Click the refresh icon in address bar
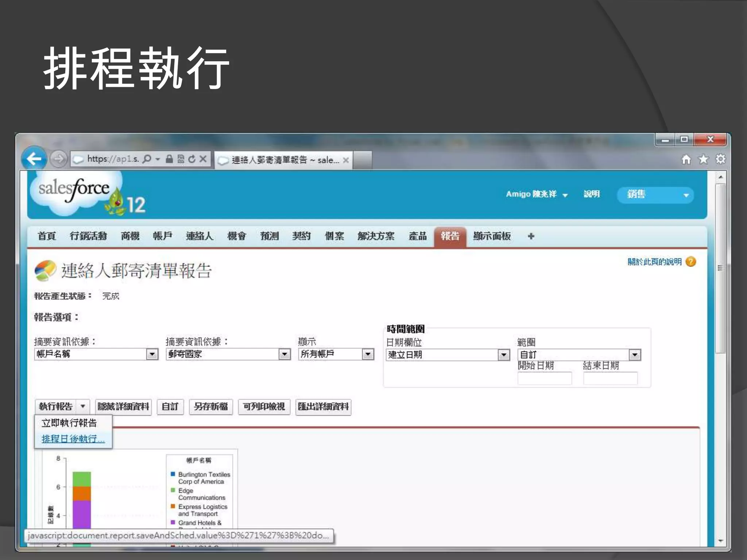The height and width of the screenshot is (560, 747). click(x=192, y=159)
